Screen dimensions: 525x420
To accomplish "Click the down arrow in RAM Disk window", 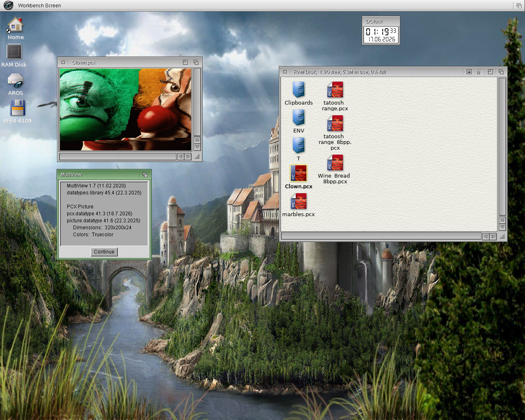I will coord(502,227).
